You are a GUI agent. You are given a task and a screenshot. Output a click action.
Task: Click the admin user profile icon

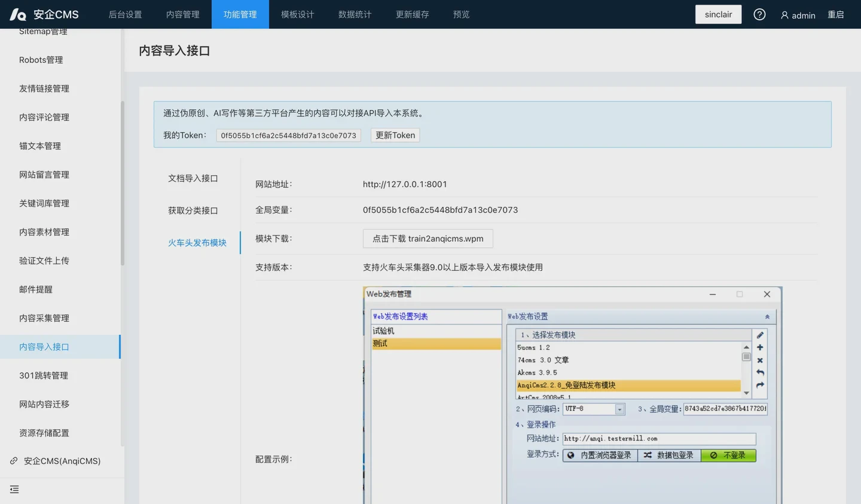pyautogui.click(x=784, y=15)
